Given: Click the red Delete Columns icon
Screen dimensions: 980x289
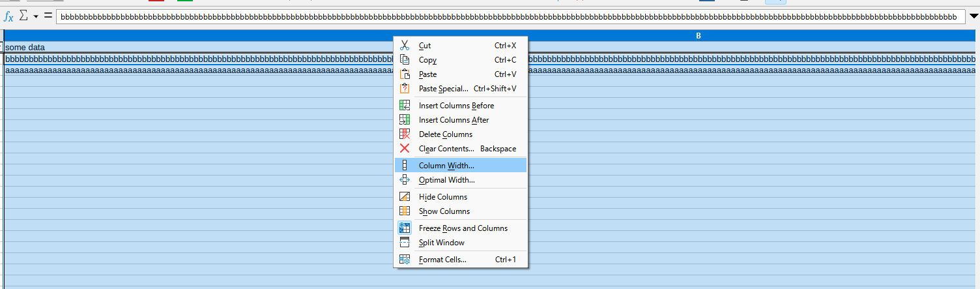Looking at the screenshot, I should click(x=405, y=134).
